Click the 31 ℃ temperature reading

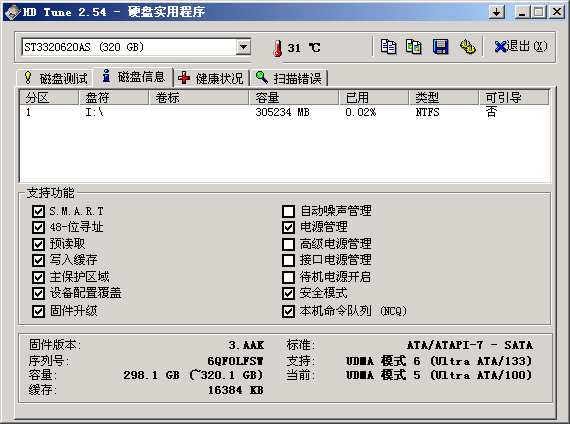[304, 48]
